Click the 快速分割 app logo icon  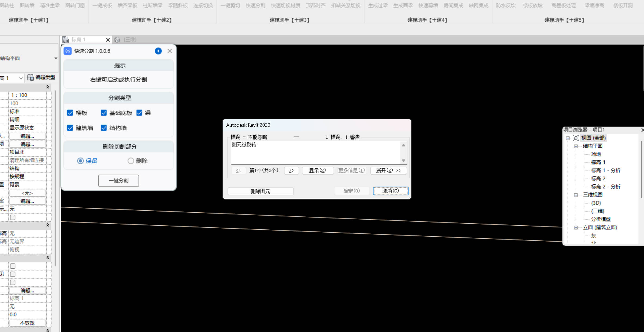(x=68, y=51)
